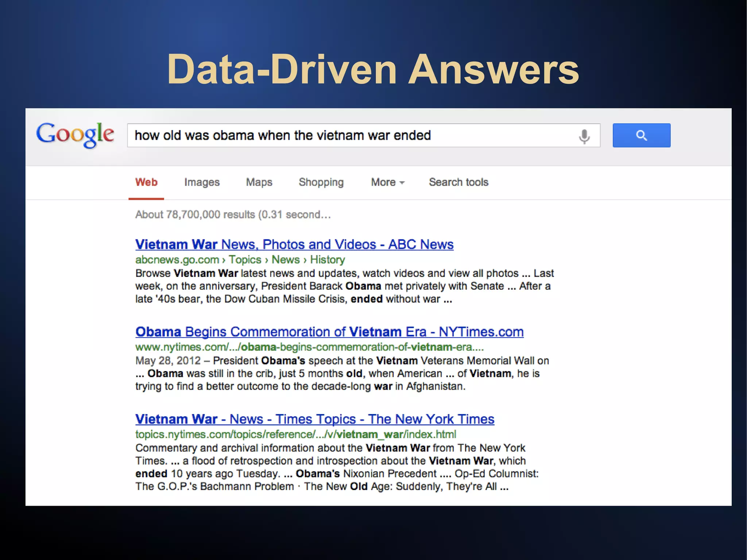Open Search tools options
The height and width of the screenshot is (560, 747).
pos(458,182)
